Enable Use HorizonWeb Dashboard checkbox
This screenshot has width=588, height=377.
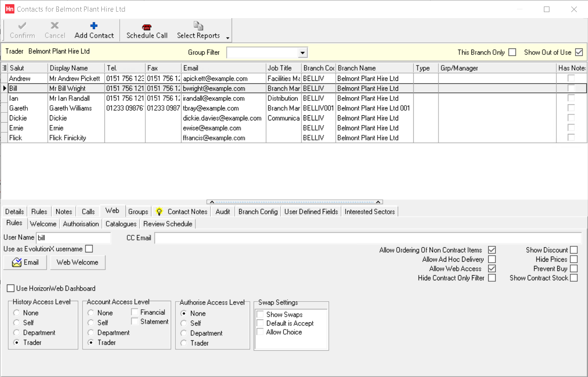tap(11, 289)
